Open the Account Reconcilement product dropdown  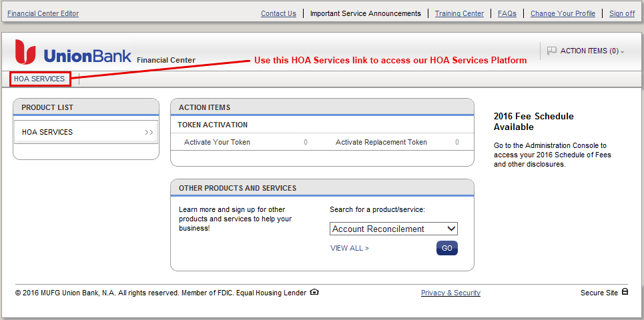[x=394, y=229]
